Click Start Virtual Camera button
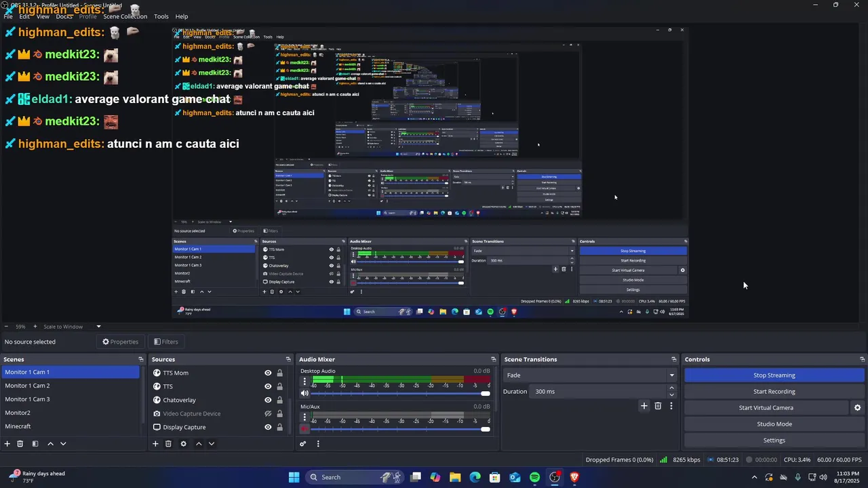The height and width of the screenshot is (488, 868). 766,408
